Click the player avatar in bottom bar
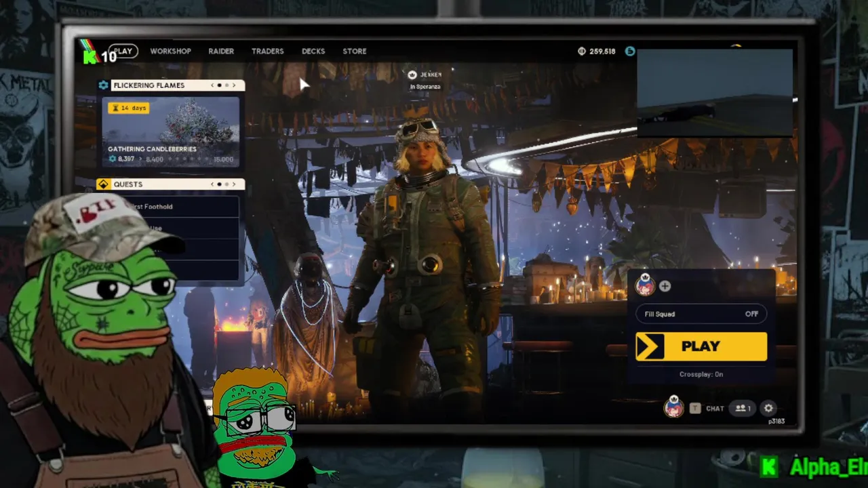The image size is (868, 488). pos(673,407)
